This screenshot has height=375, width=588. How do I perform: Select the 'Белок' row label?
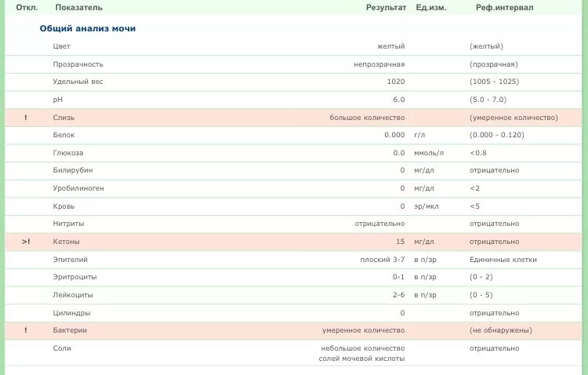[64, 135]
